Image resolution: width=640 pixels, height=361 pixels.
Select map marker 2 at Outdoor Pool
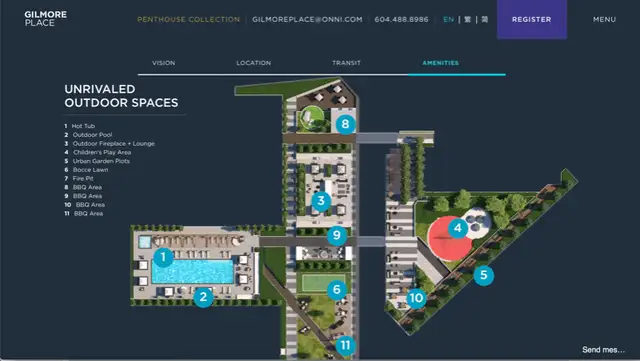click(203, 297)
